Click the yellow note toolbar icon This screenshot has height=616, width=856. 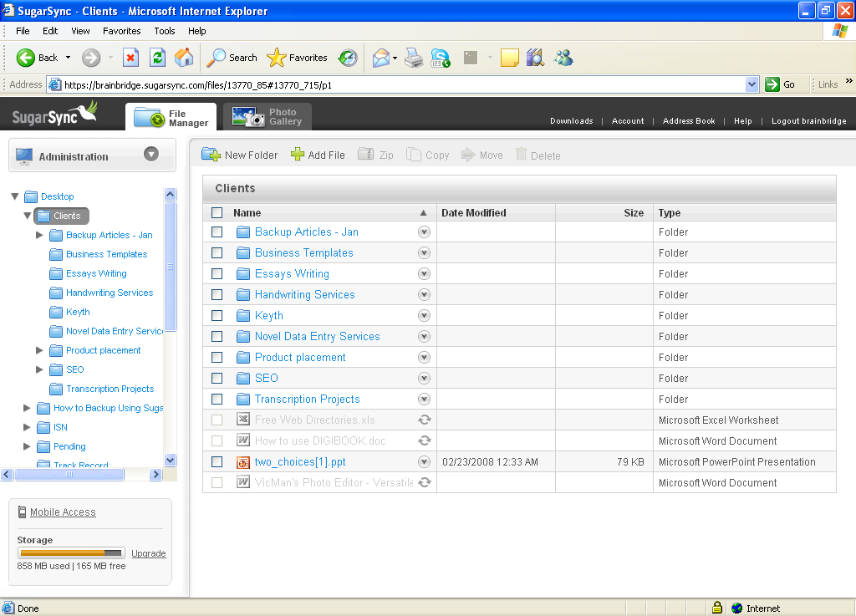pyautogui.click(x=509, y=58)
